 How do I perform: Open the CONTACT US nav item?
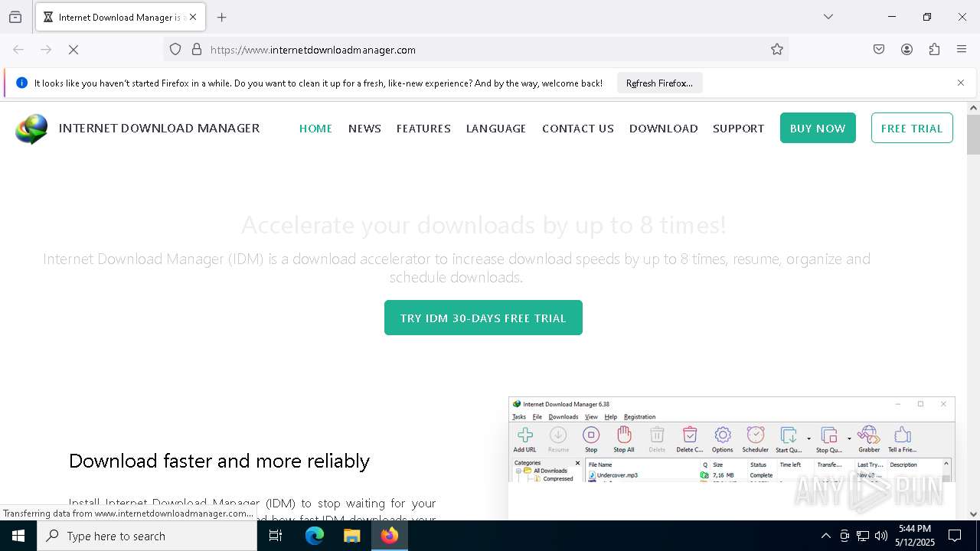coord(578,129)
